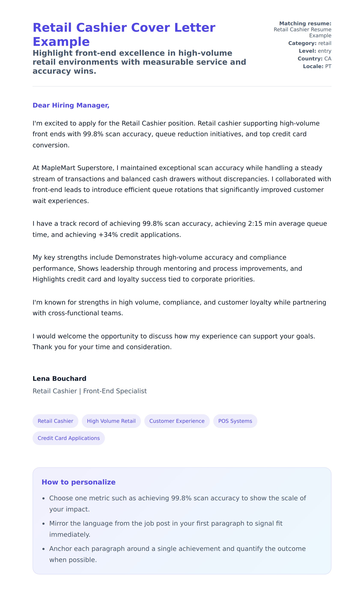This screenshot has width=364, height=595.
Task: Click the High Volume Retail tag
Action: (111, 421)
